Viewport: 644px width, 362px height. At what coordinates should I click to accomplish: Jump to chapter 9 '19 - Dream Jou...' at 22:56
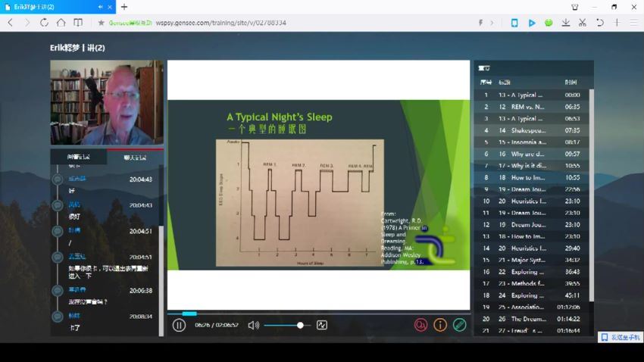[531, 189]
